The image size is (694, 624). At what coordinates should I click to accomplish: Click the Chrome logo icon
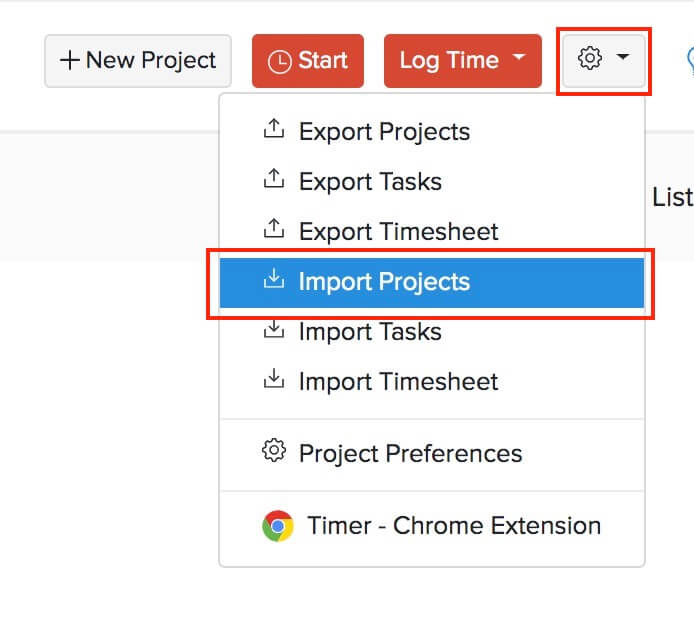tap(277, 526)
